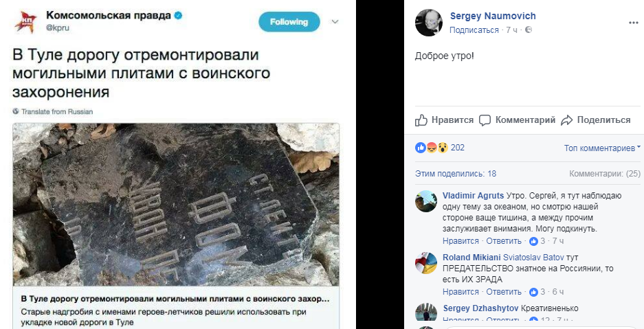
Task: Toggle the Following button
Action: click(289, 22)
